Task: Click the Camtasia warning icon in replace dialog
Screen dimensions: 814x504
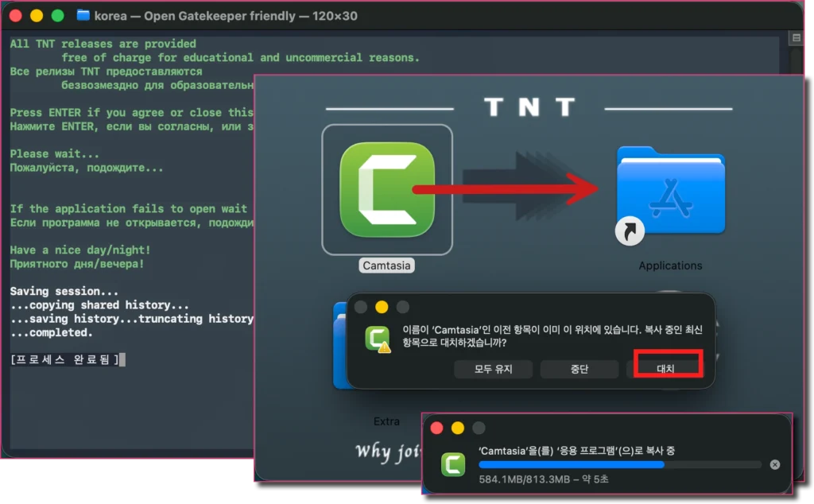Action: click(378, 339)
